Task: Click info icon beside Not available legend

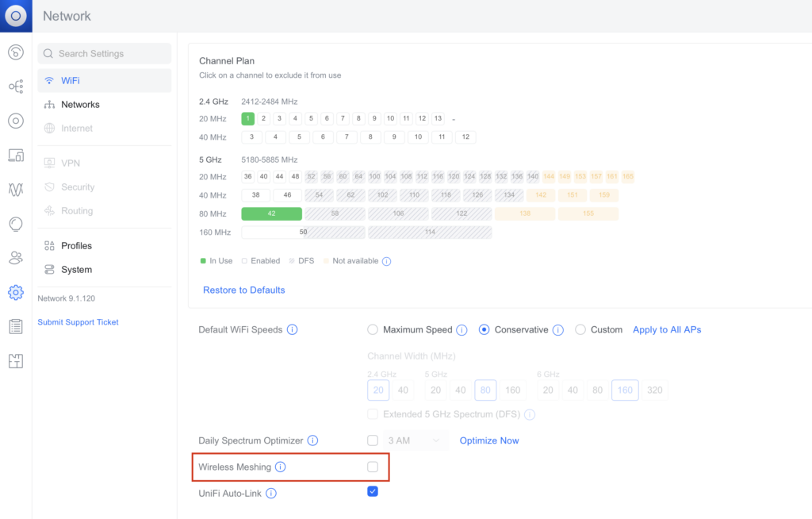Action: 387,261
